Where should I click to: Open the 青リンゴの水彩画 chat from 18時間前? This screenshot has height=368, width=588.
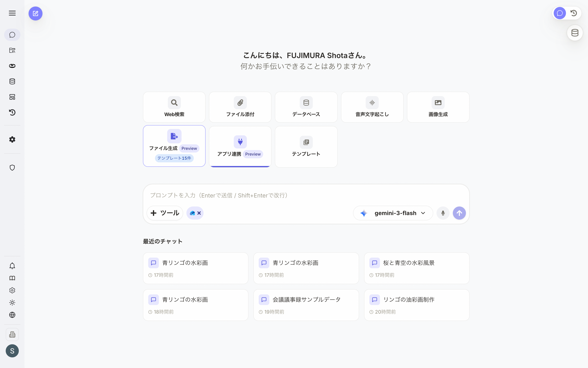[196, 305]
